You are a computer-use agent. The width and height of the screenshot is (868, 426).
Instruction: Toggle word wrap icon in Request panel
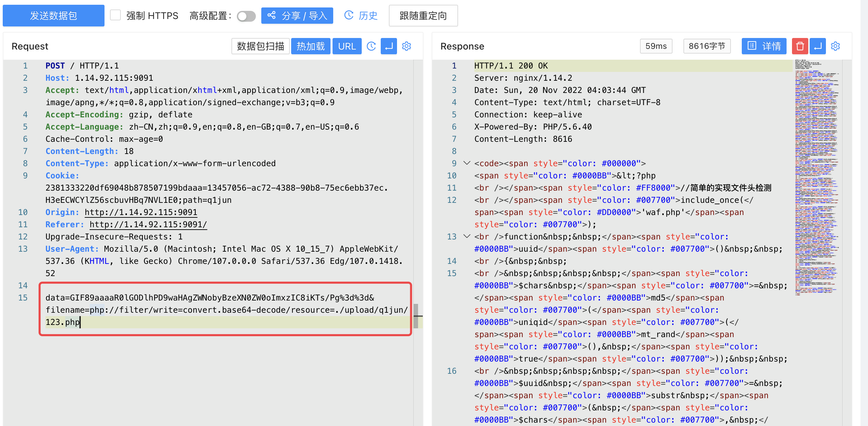[x=389, y=46]
